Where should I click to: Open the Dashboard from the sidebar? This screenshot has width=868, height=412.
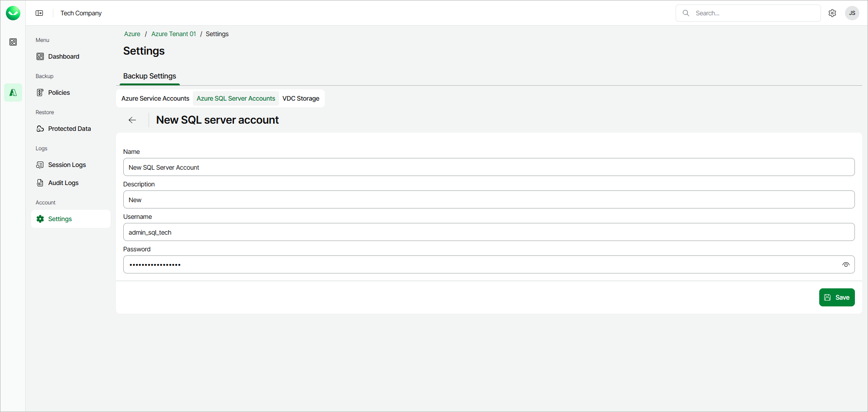pos(64,56)
